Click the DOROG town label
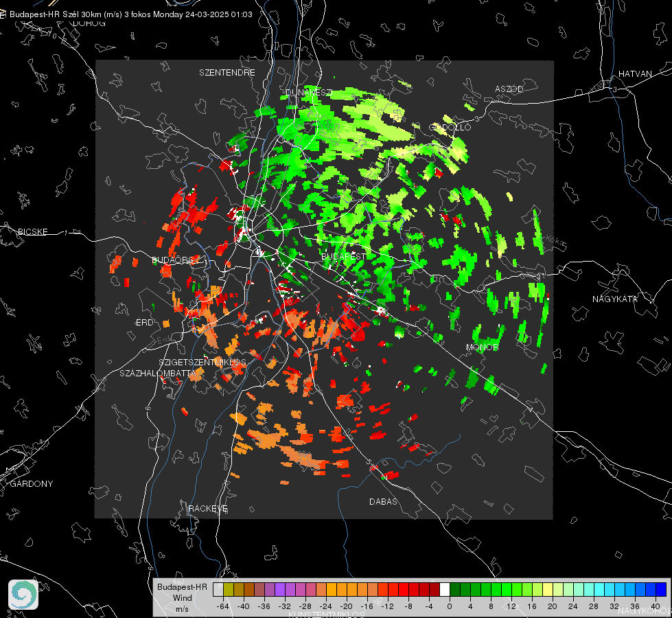The width and height of the screenshot is (672, 618). tap(89, 23)
